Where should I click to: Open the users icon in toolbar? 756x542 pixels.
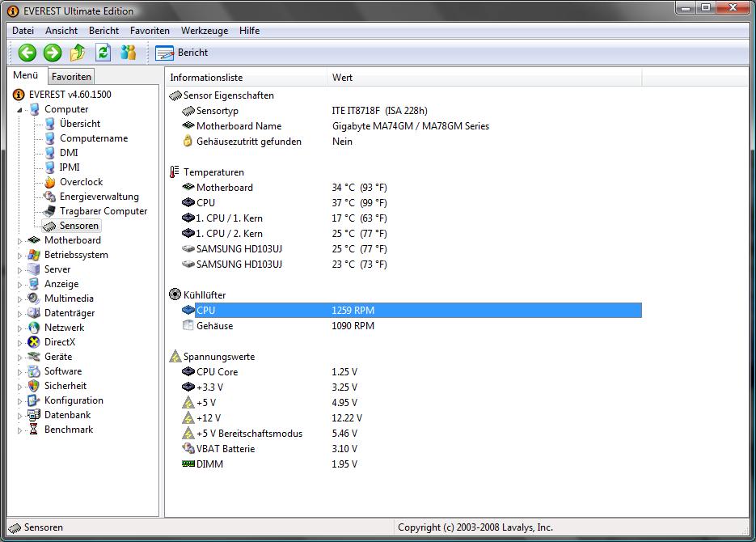point(129,53)
